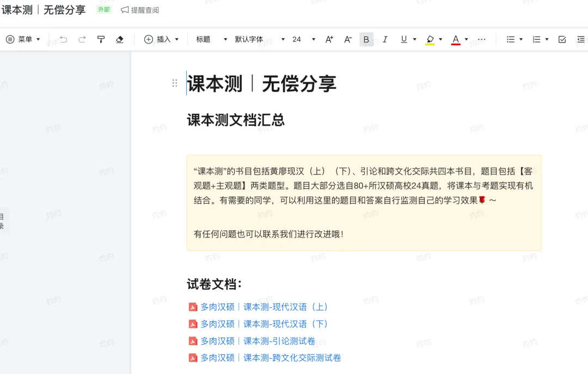Open the 菜单 menu button
Screen dimensions: 588x374
(x=23, y=39)
